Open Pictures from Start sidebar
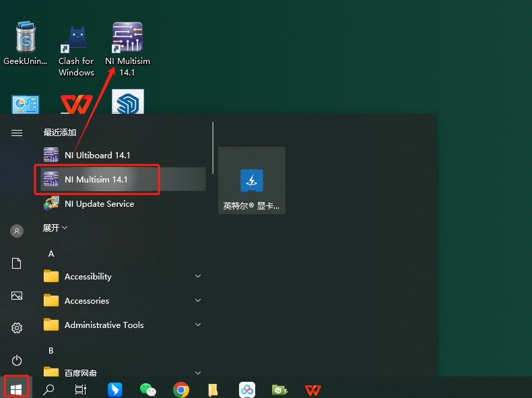This screenshot has height=398, width=532. click(x=17, y=296)
